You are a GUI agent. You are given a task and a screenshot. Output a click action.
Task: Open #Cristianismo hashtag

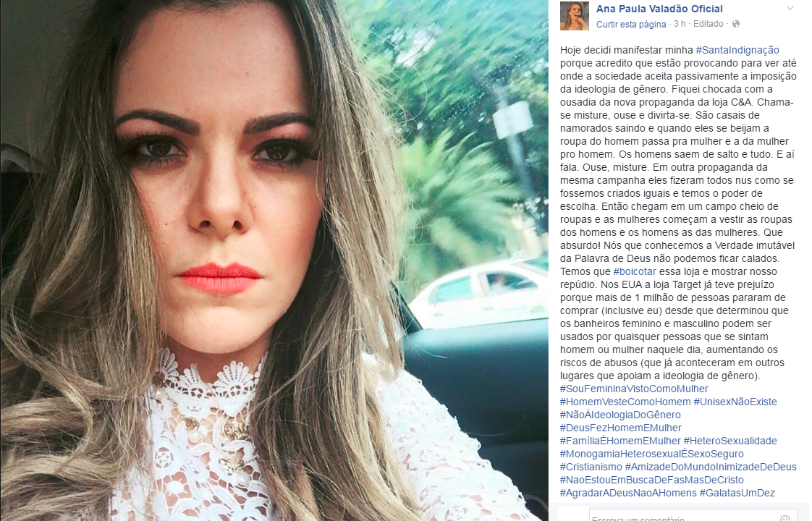pos(591,467)
